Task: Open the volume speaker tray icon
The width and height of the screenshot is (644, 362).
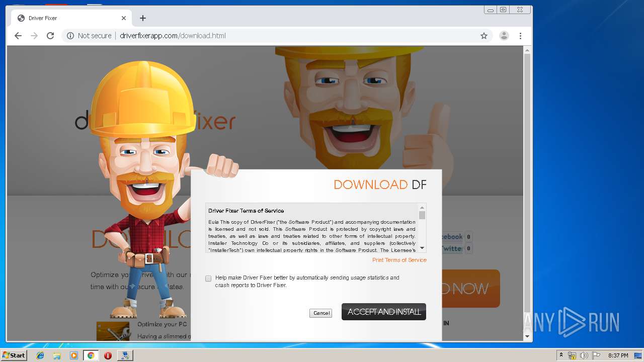Action: 584,355
